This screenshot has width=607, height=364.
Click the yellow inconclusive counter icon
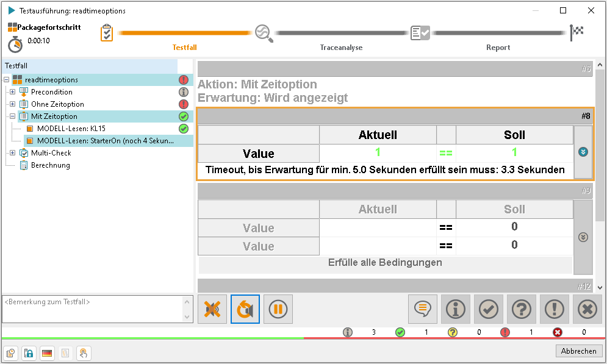click(452, 332)
